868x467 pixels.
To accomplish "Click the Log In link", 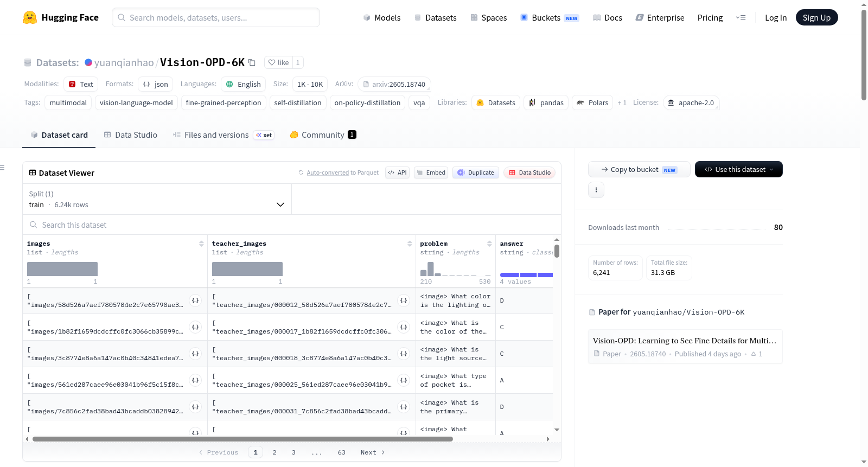I will (776, 18).
